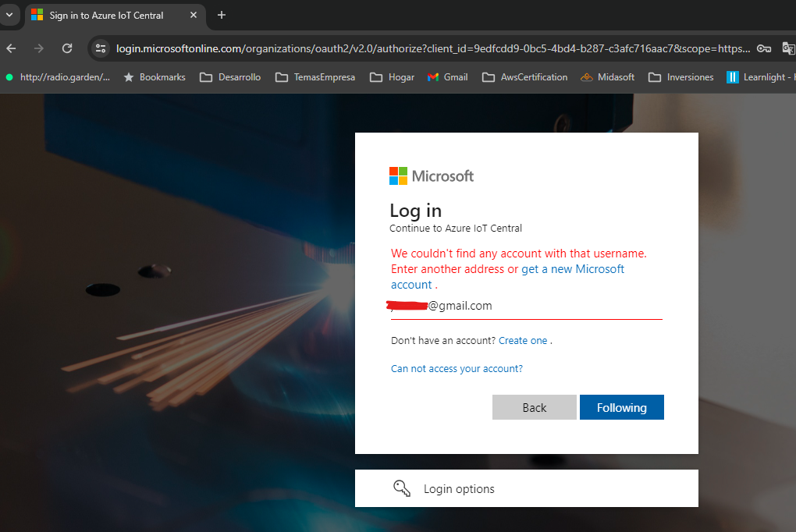
Task: Close the Sign in to Azure IoT Central tab
Action: (194, 16)
